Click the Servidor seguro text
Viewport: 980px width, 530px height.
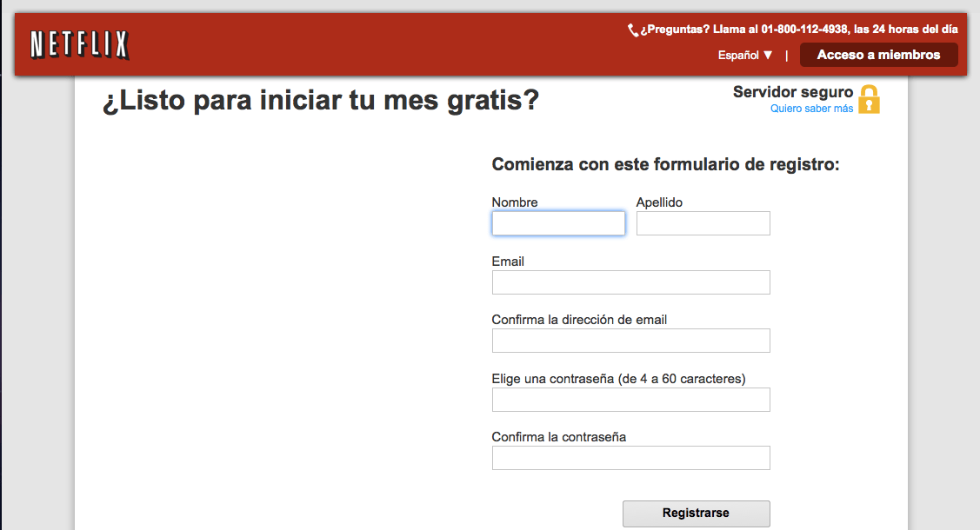coord(793,92)
